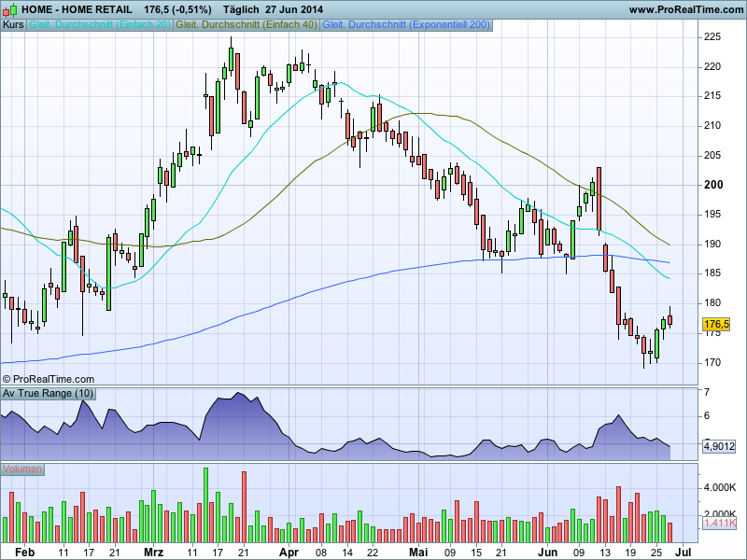The width and height of the screenshot is (747, 560).
Task: Open the www.ProRealTime.com link
Action: coord(686,9)
